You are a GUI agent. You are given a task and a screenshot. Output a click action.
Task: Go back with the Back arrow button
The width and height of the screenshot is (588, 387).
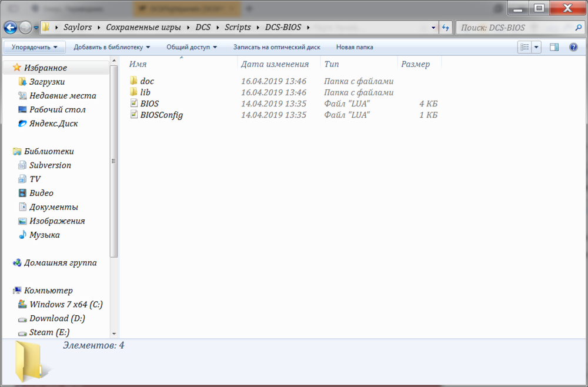[11, 28]
